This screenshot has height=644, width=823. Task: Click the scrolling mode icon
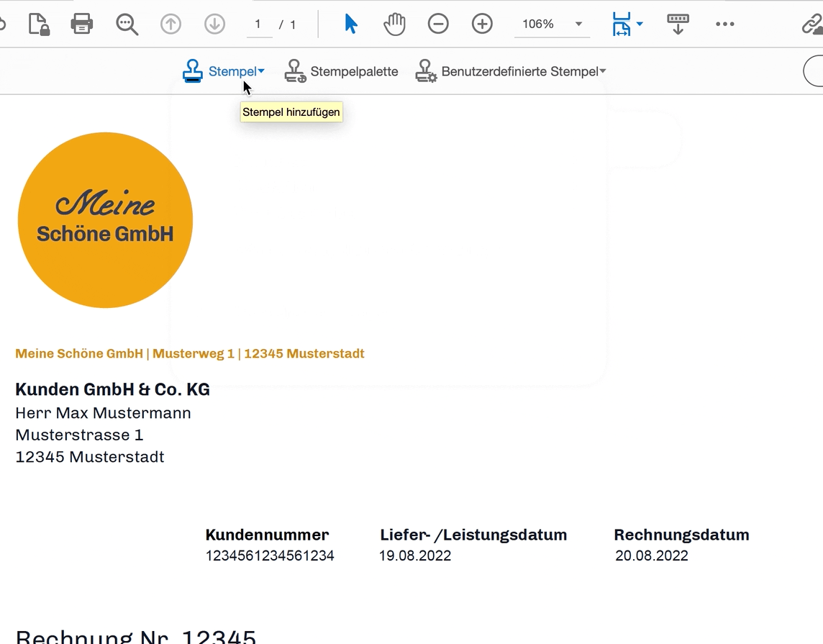coord(678,24)
